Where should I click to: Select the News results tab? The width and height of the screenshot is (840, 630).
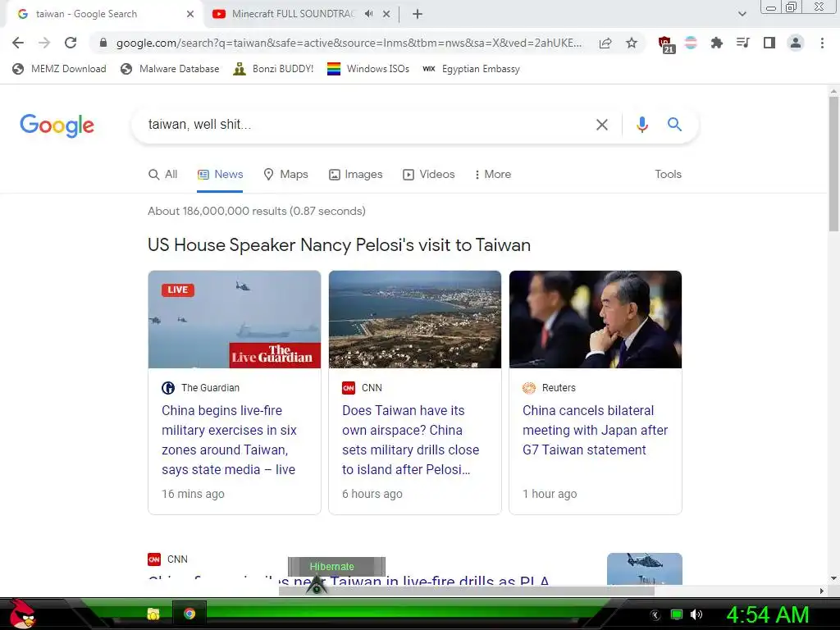click(220, 174)
